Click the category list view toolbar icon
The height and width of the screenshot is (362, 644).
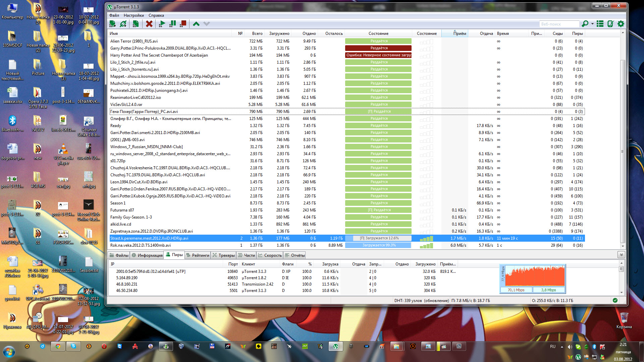coord(600,24)
